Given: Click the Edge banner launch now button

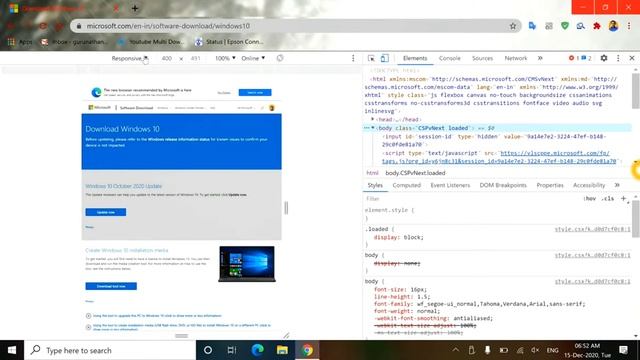Looking at the screenshot, I should click(x=255, y=93).
